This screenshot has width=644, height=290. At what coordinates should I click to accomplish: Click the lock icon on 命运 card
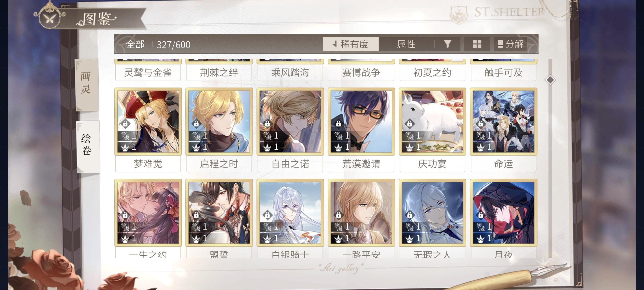tap(481, 124)
